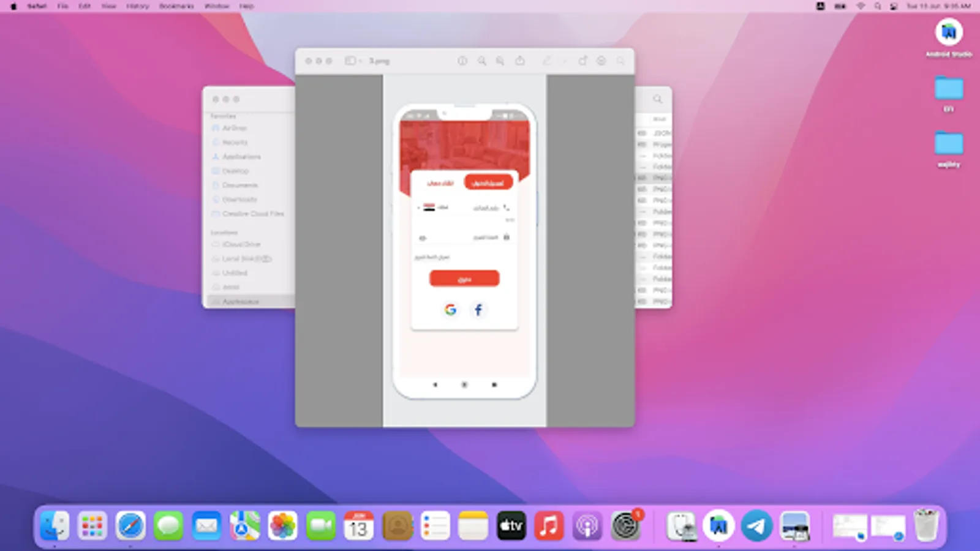Open Photos from the Dock
The image size is (980, 551).
point(282,526)
